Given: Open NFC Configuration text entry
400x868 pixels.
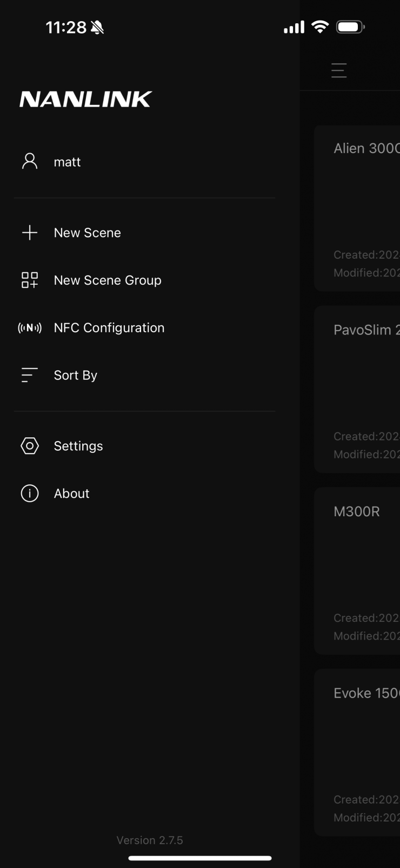Looking at the screenshot, I should (x=109, y=328).
